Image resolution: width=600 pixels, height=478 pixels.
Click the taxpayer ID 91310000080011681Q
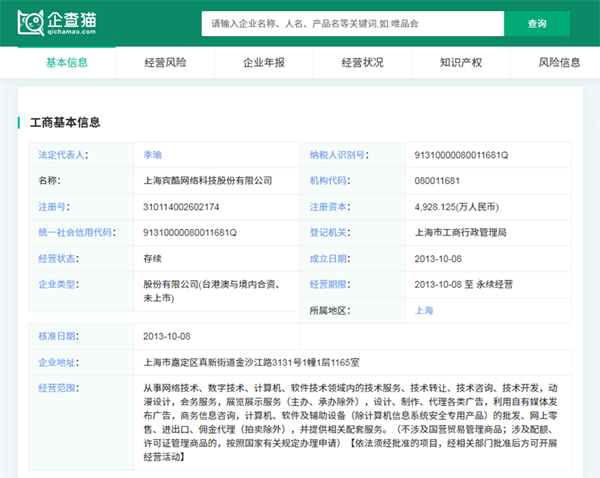(x=461, y=156)
